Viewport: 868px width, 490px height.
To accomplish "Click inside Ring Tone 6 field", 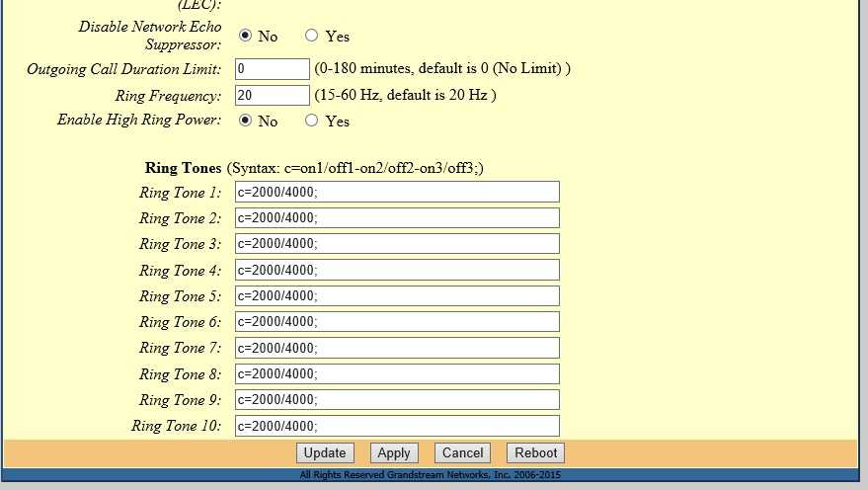I will click(397, 322).
